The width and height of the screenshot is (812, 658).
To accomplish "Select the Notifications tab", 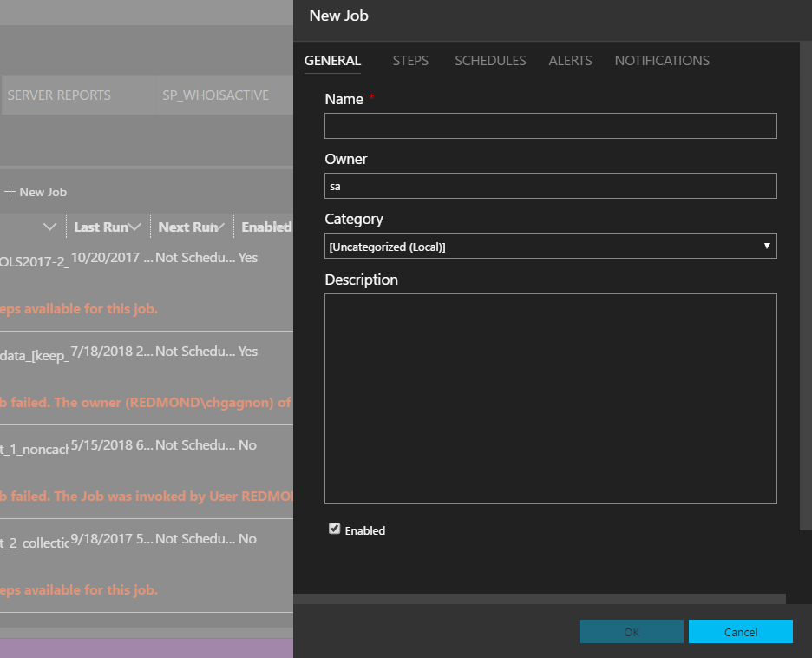I will [x=662, y=61].
